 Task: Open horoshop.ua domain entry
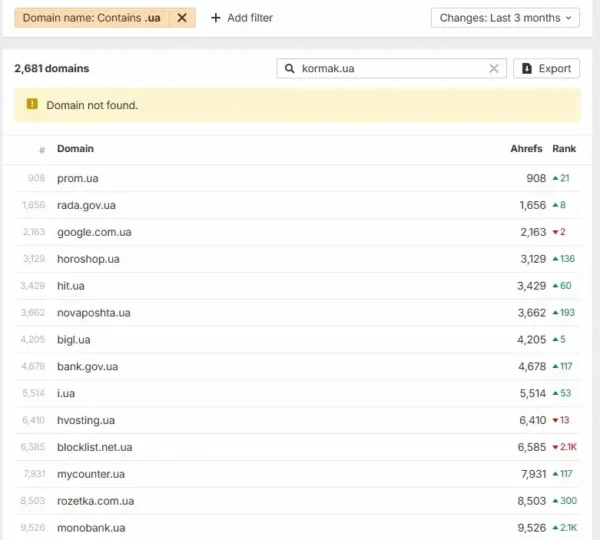click(x=88, y=259)
